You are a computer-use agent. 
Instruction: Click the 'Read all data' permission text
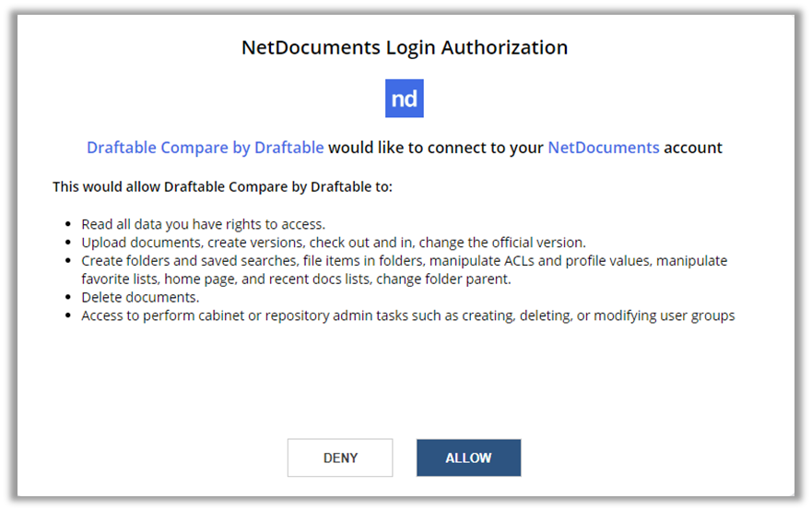203,224
